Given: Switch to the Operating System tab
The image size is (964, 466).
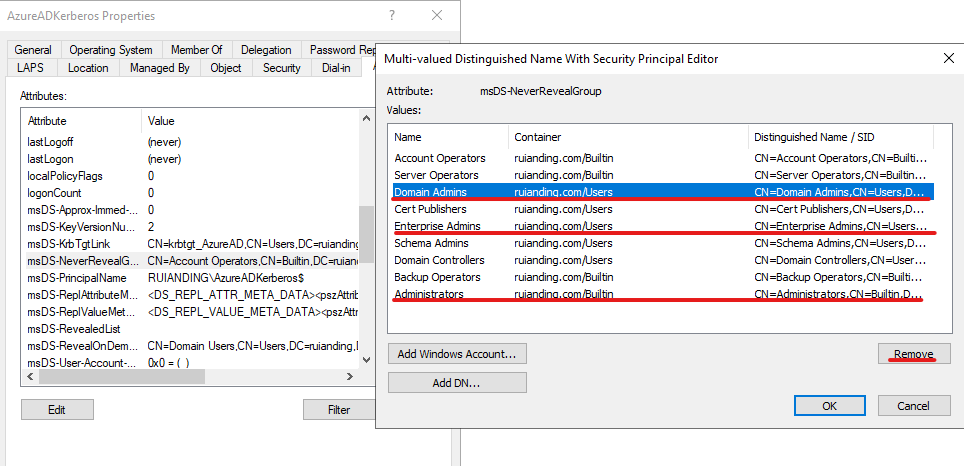Looking at the screenshot, I should click(x=111, y=50).
